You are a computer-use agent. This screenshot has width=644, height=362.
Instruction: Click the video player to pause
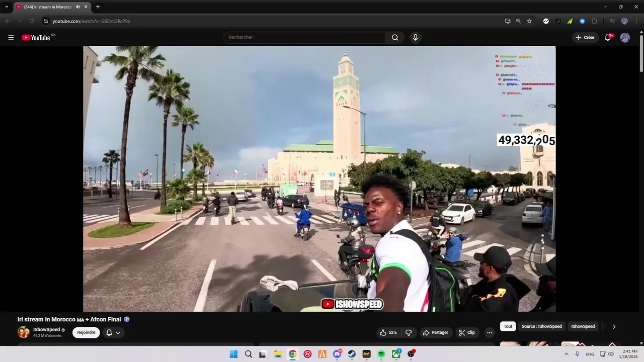(x=319, y=178)
